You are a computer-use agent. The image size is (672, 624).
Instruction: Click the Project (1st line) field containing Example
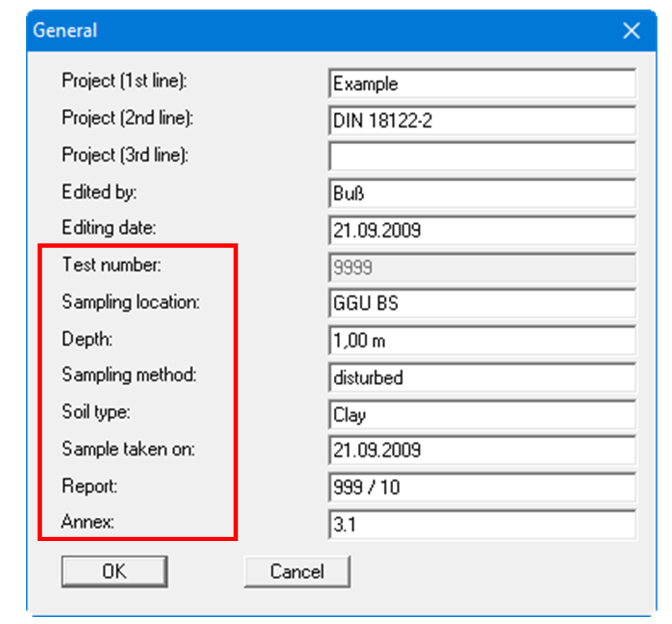482,83
